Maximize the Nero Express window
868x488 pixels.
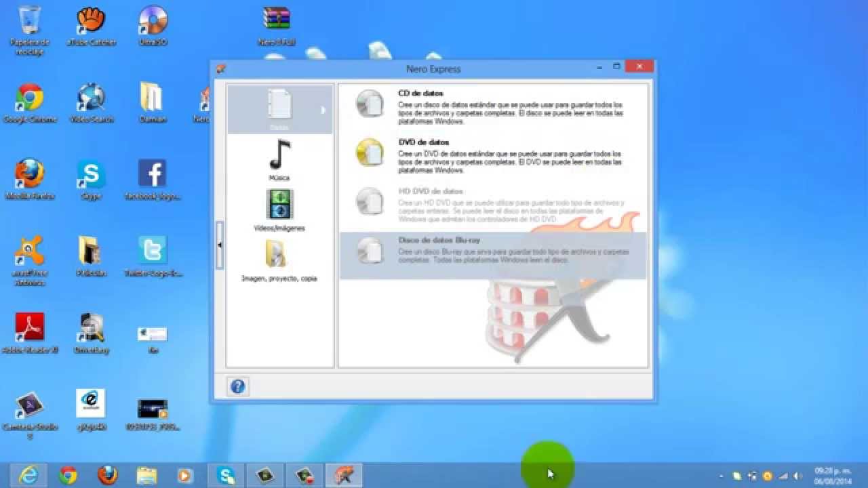pos(616,66)
